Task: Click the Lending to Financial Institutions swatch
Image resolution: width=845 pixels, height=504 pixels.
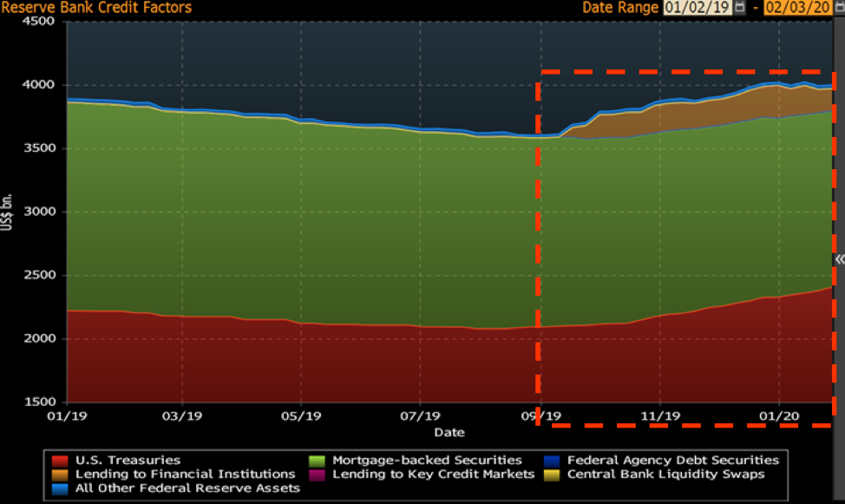Action: click(x=60, y=475)
